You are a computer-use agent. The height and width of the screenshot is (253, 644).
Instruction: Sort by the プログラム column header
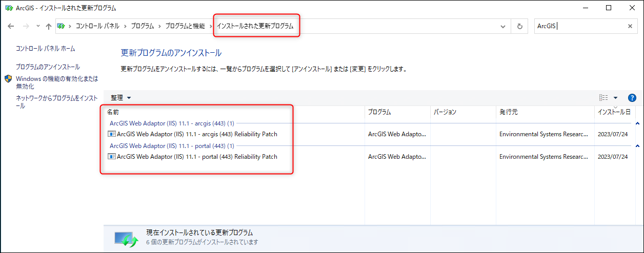(397, 112)
